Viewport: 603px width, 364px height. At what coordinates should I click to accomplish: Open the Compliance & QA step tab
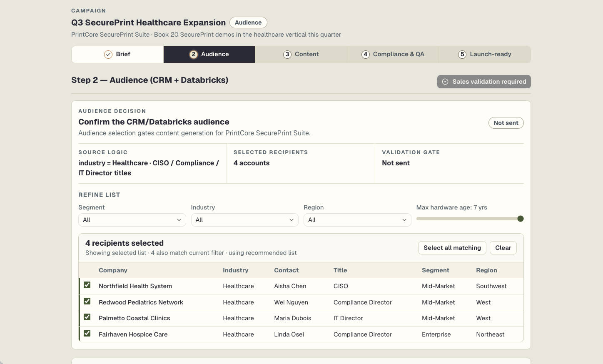(x=393, y=55)
